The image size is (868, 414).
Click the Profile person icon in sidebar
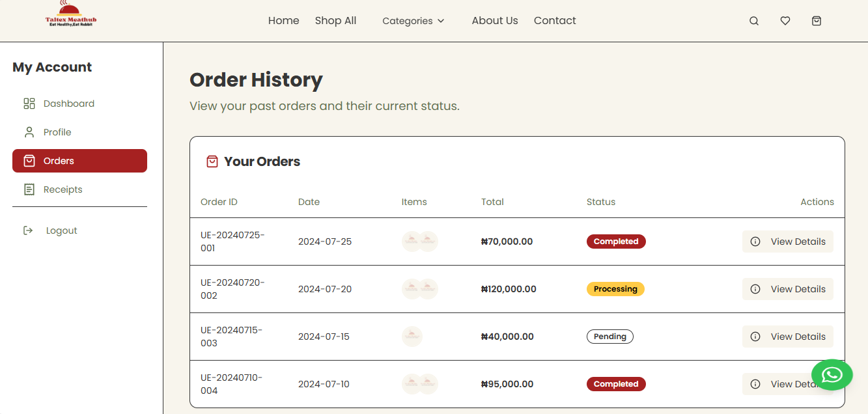point(29,132)
